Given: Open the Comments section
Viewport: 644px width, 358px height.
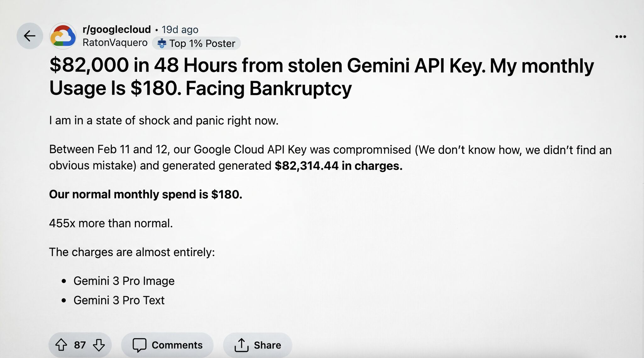Looking at the screenshot, I should [167, 344].
